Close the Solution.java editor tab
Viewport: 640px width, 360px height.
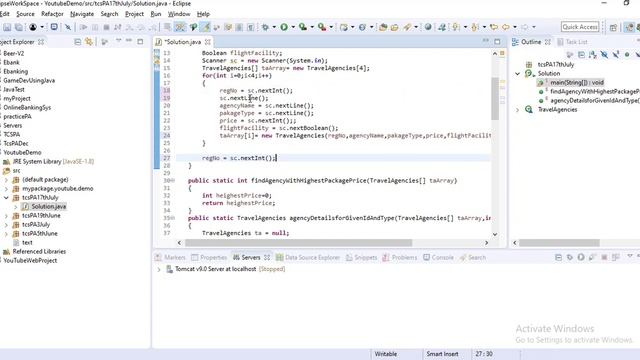pos(208,42)
